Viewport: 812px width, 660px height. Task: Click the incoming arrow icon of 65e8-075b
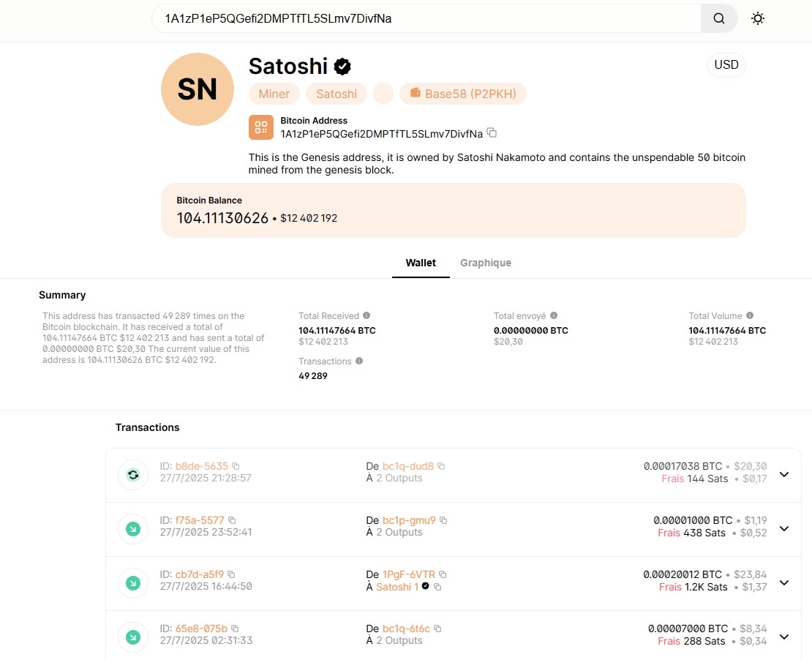coord(133,637)
